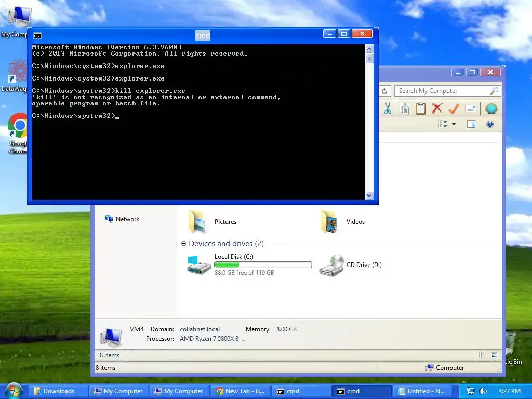The width and height of the screenshot is (532, 399).
Task: Select Google Chrome desktop shortcut
Action: click(x=17, y=134)
